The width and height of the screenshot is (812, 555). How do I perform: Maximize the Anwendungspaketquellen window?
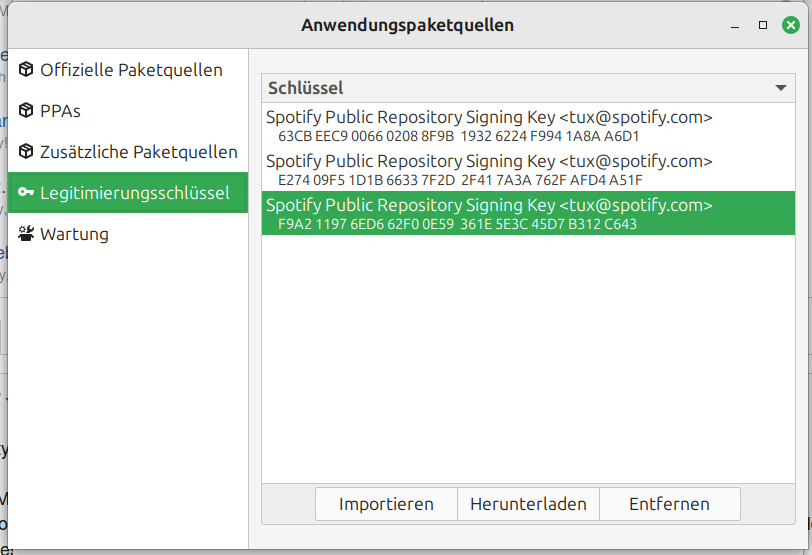tap(763, 25)
